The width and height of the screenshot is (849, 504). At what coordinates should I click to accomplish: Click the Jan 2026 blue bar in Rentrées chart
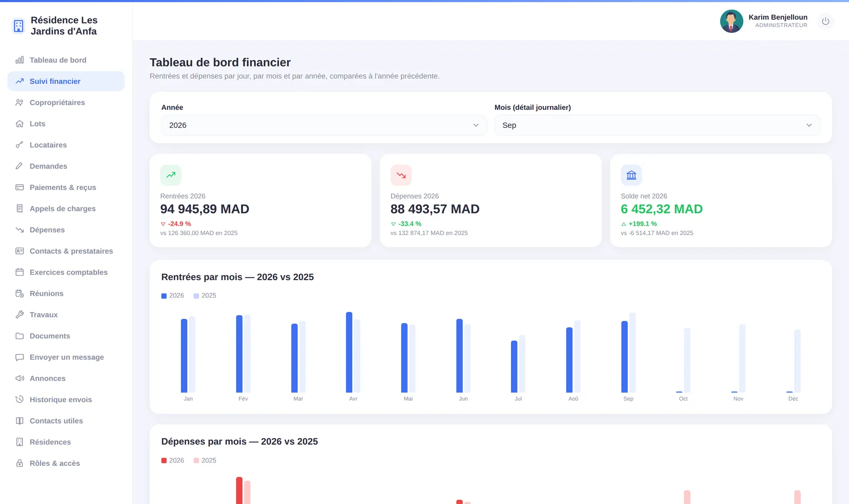click(184, 355)
